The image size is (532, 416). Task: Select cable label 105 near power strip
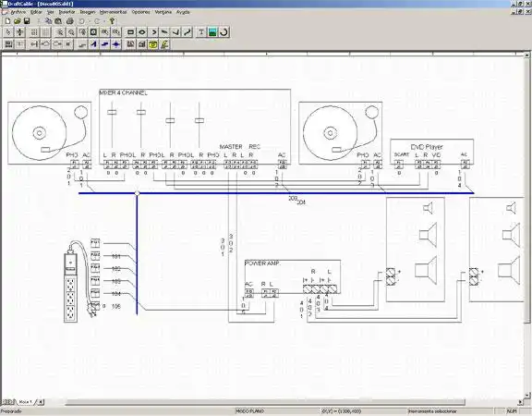click(x=116, y=306)
